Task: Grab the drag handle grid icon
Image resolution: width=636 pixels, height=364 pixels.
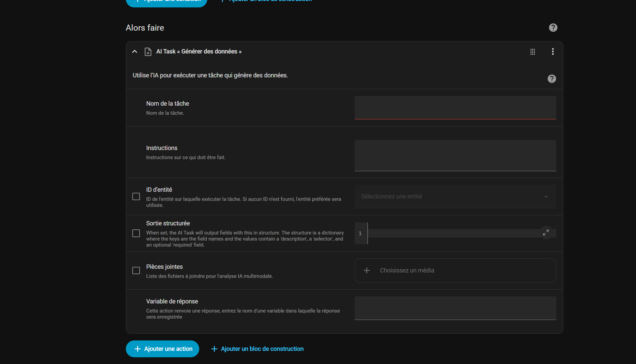Action: 532,52
